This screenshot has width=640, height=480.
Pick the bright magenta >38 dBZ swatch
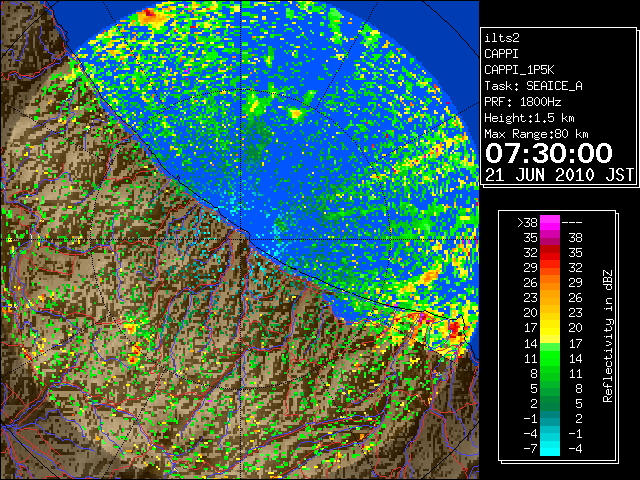pyautogui.click(x=550, y=222)
